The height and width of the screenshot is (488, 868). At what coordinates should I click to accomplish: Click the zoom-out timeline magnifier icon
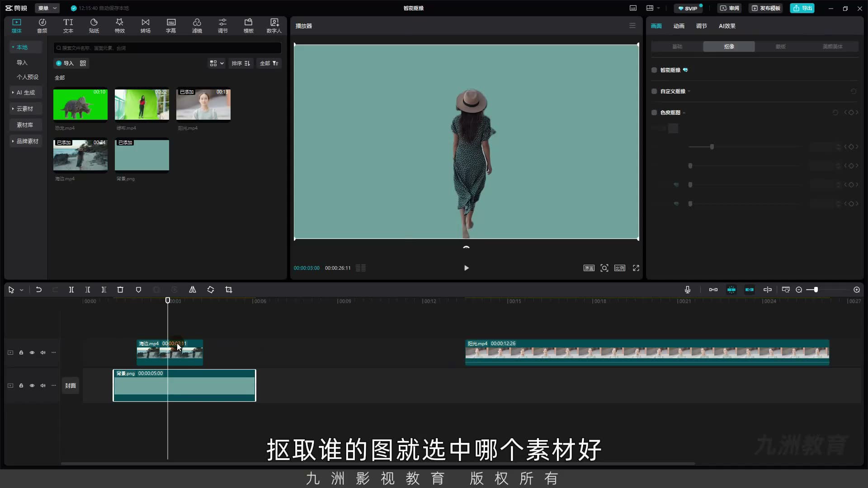pos(799,290)
